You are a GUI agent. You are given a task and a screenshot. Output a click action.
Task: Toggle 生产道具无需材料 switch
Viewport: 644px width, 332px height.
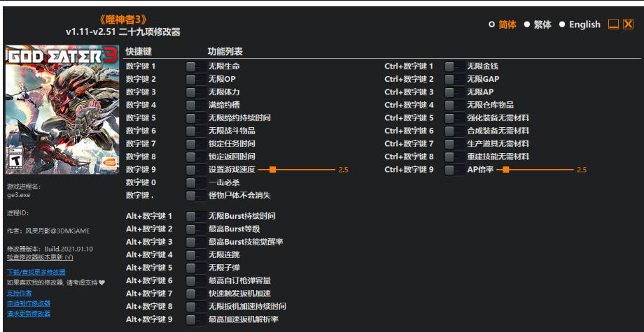[x=454, y=144]
